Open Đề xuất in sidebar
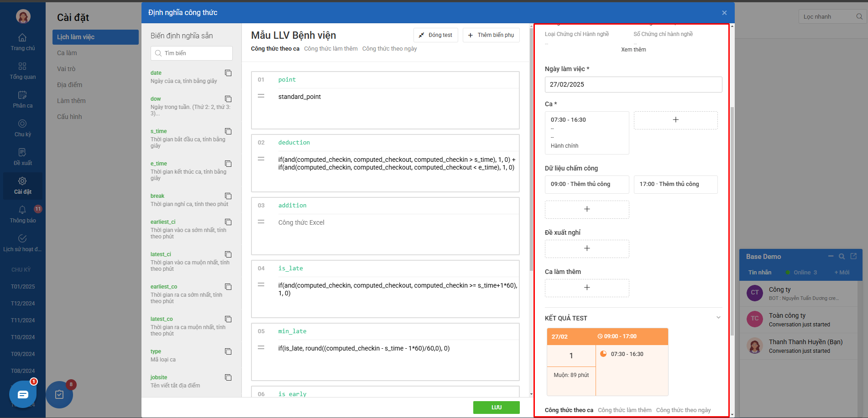 pos(22,157)
